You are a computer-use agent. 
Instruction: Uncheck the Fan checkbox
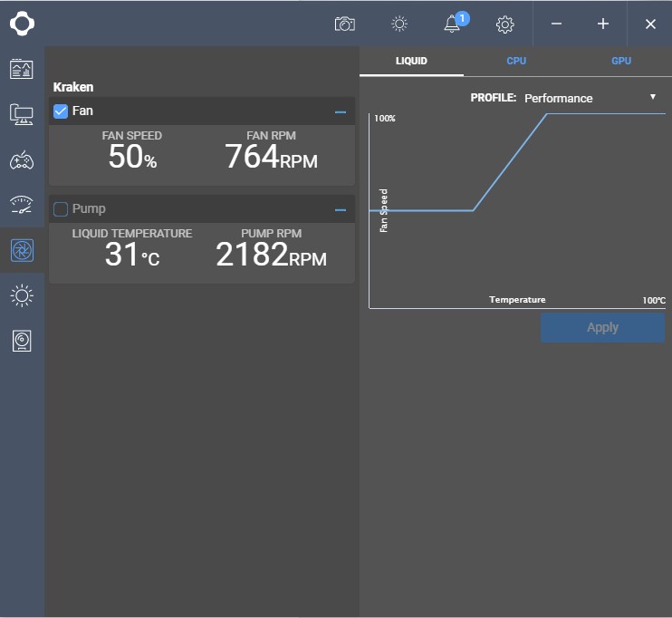(x=61, y=111)
